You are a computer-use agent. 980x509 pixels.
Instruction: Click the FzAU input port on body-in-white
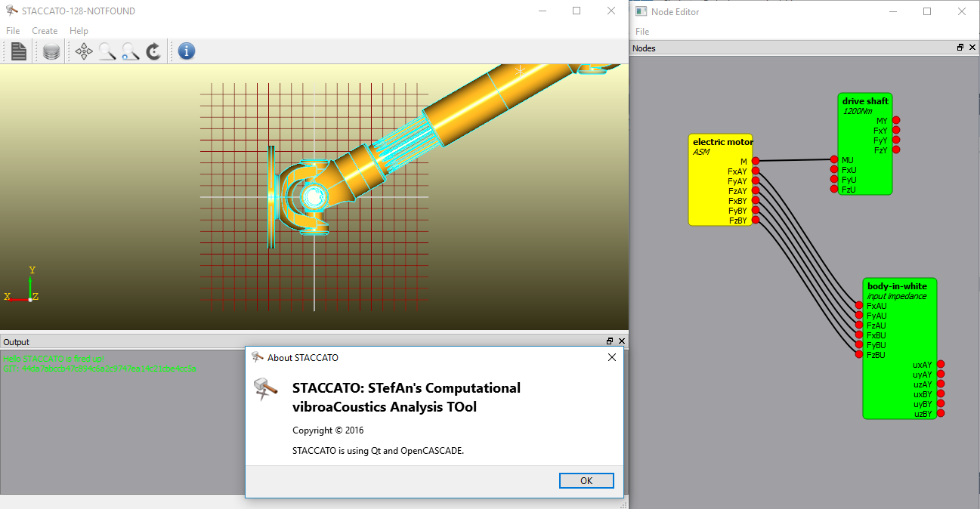point(859,325)
